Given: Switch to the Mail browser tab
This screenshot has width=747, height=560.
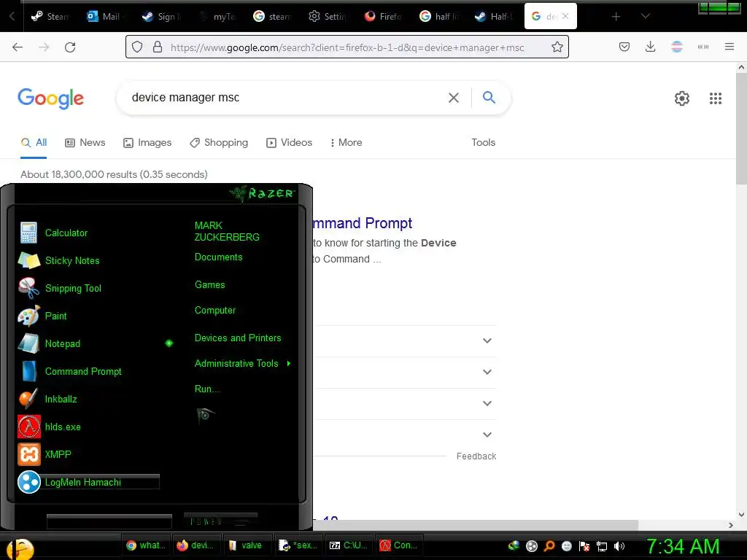Looking at the screenshot, I should tap(104, 16).
